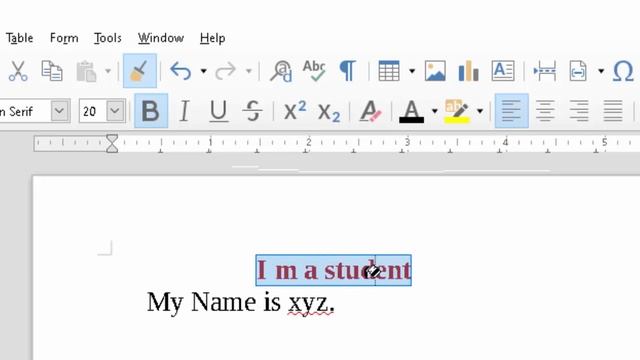Open the Tools menu
Viewport: 640px width, 360px height.
[x=108, y=38]
